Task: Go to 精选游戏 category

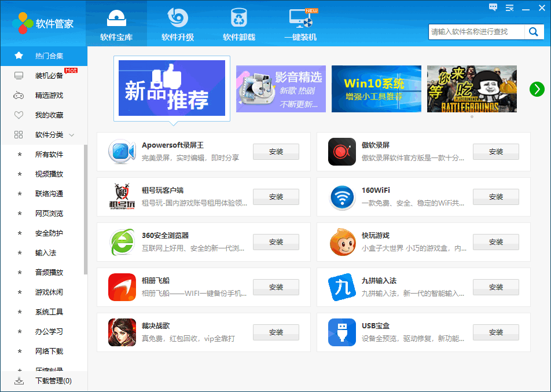Action: pos(44,96)
